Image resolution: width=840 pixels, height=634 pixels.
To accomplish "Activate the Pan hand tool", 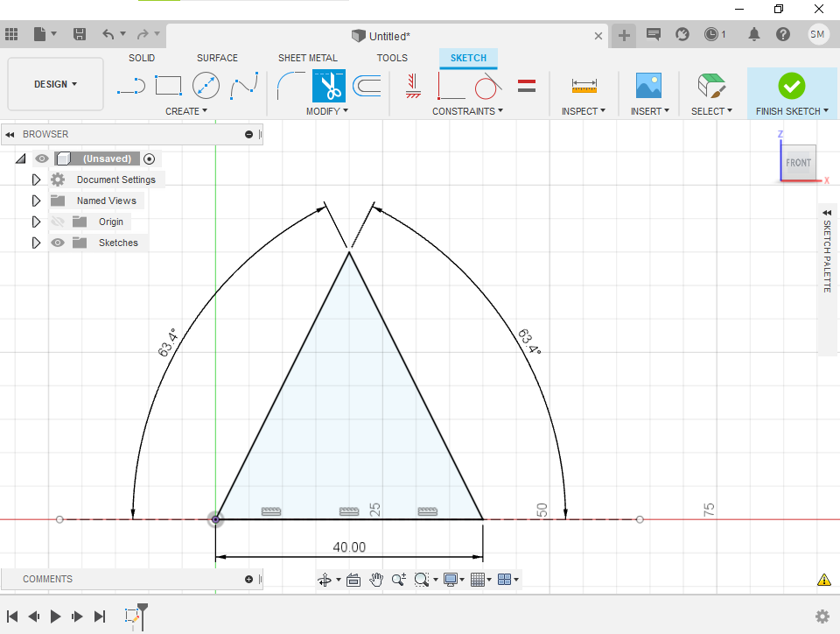I will [376, 580].
